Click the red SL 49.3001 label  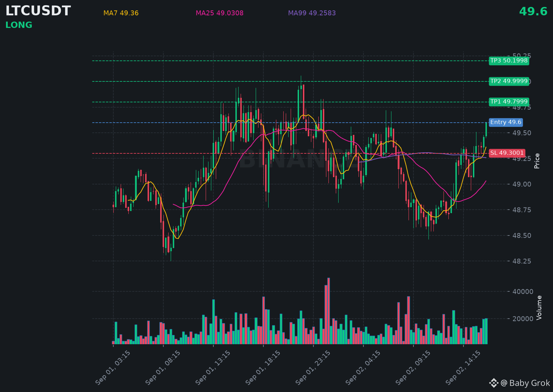point(507,153)
